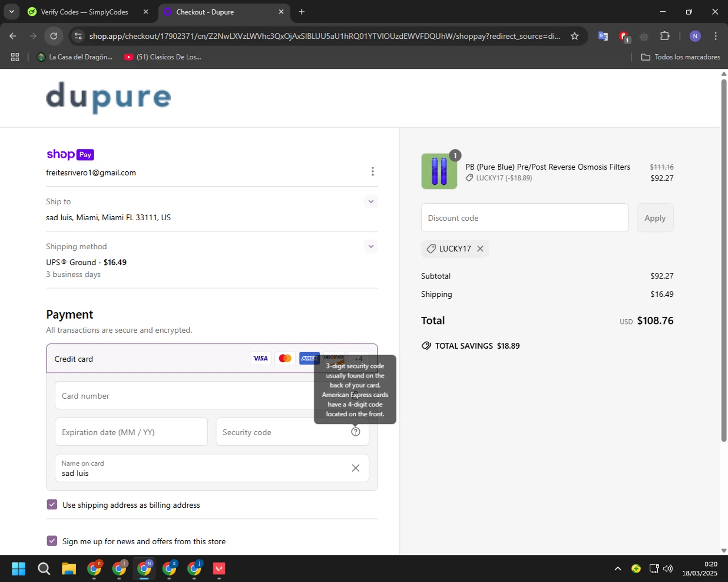Screen dimensions: 728x582
Task: Click the dupure store logo
Action: pyautogui.click(x=108, y=97)
